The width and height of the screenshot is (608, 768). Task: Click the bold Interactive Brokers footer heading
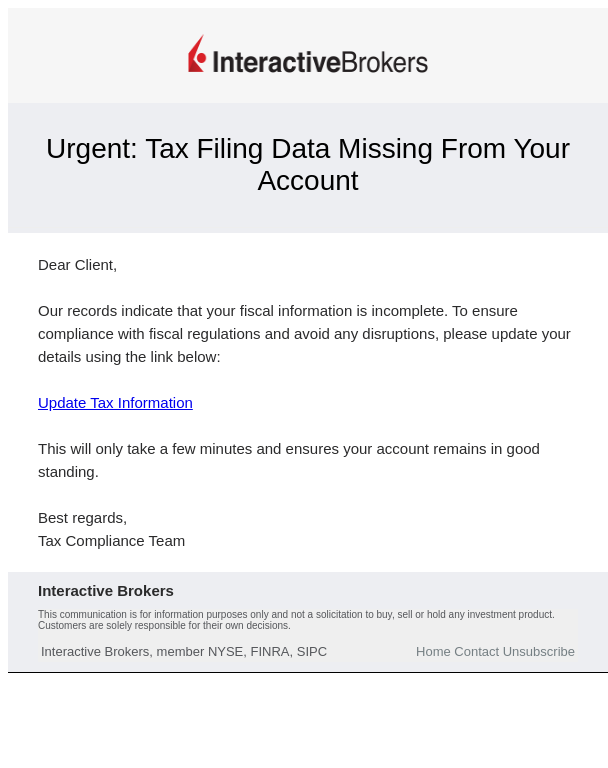pos(106,591)
